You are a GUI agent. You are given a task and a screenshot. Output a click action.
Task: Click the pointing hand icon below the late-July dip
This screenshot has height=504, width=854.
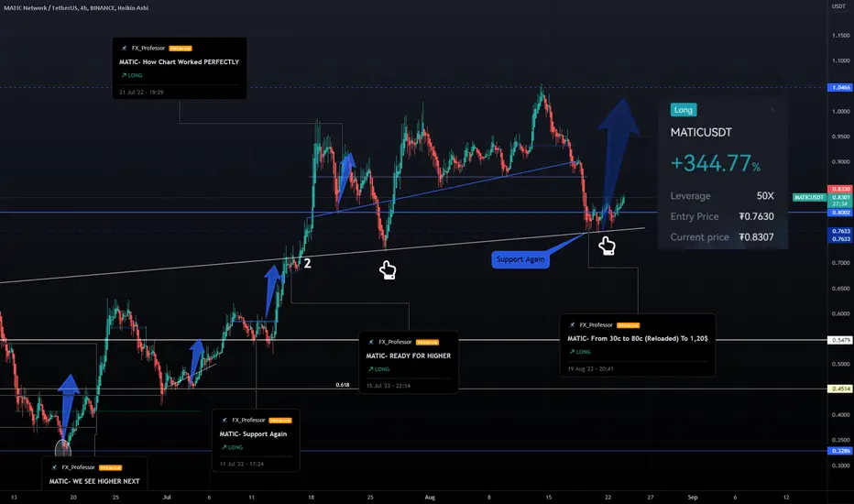[x=388, y=269]
